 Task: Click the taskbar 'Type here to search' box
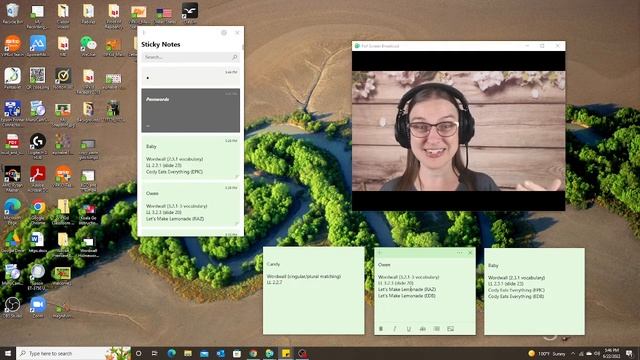point(73,353)
